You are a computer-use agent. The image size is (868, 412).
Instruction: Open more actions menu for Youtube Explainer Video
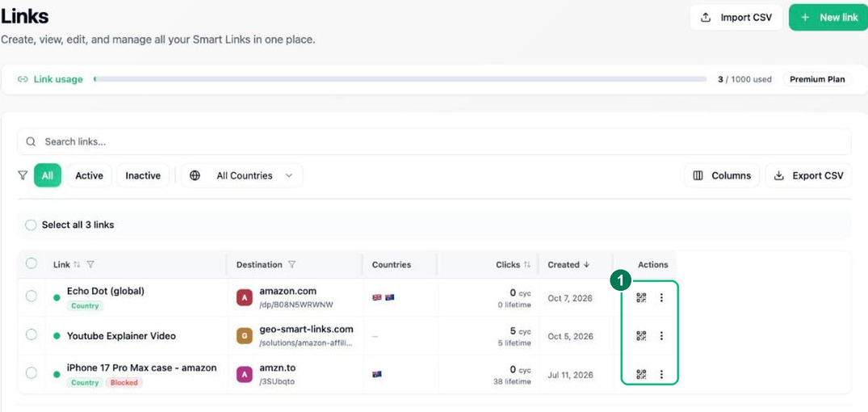coord(661,335)
